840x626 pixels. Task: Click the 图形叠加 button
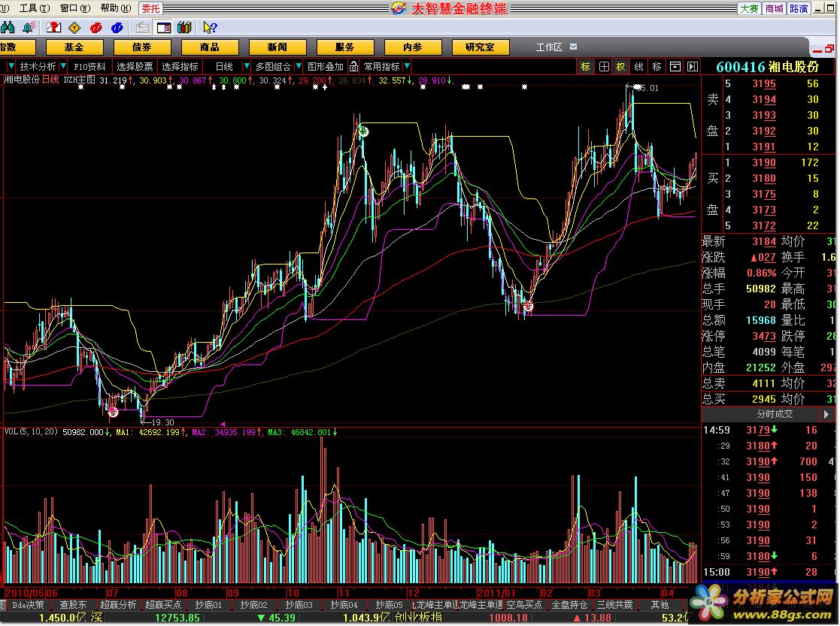(x=325, y=66)
